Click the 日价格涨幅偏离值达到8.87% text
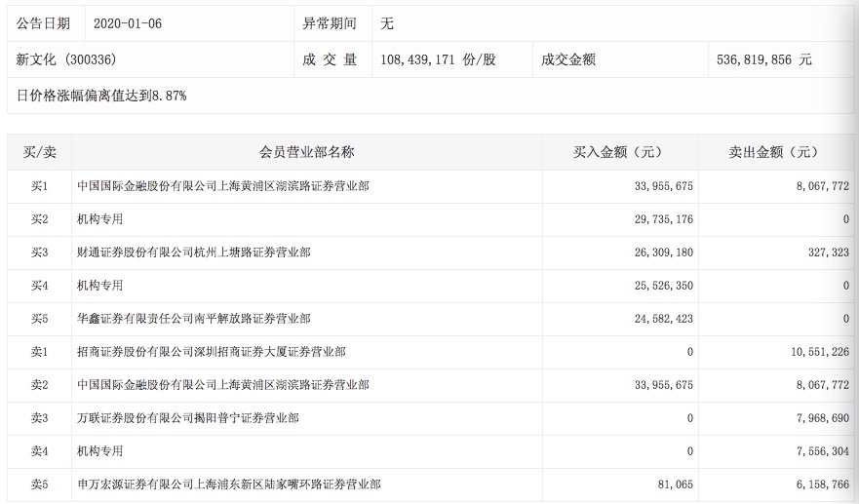 point(101,96)
